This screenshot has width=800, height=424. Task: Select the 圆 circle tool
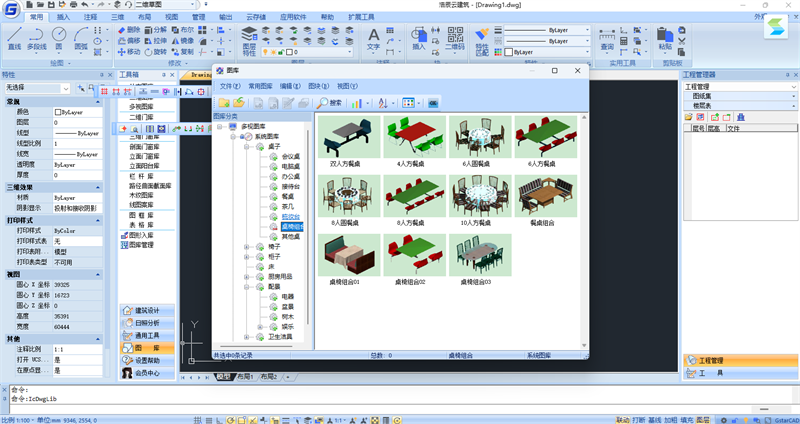click(x=59, y=39)
